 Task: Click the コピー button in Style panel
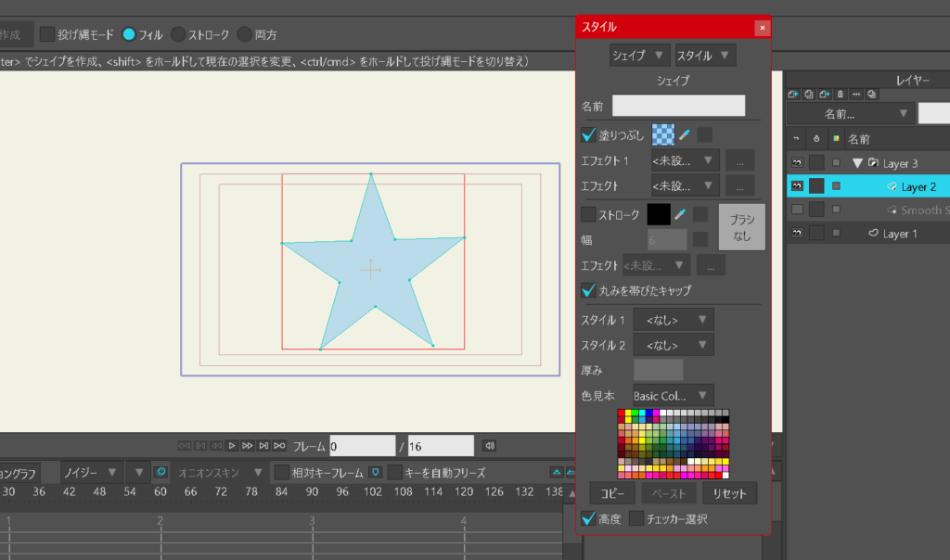click(x=612, y=493)
